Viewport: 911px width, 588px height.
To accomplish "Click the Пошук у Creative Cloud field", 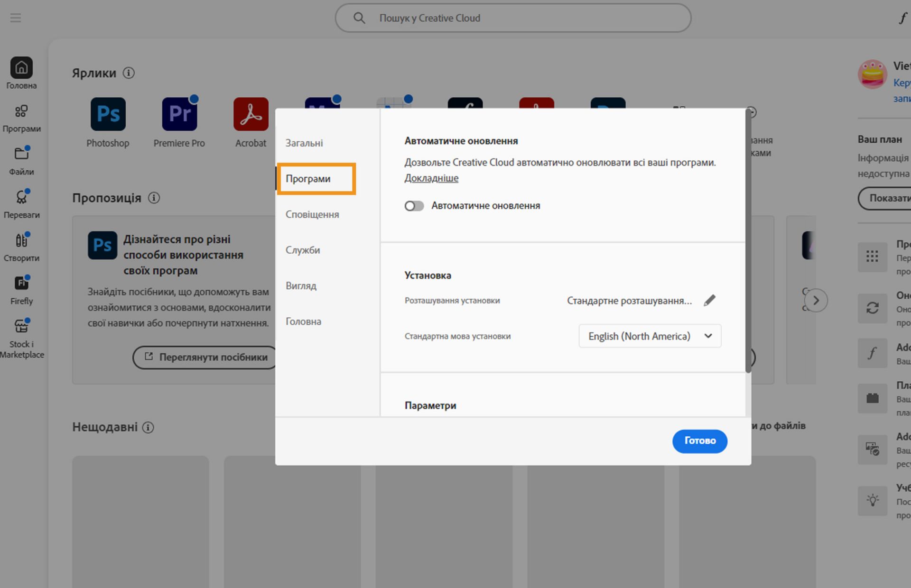I will tap(512, 18).
